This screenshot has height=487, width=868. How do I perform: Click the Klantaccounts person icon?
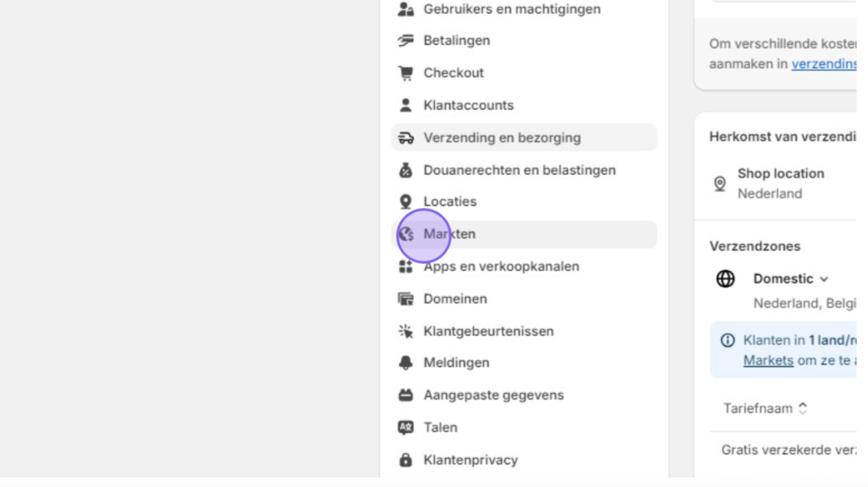[406, 105]
